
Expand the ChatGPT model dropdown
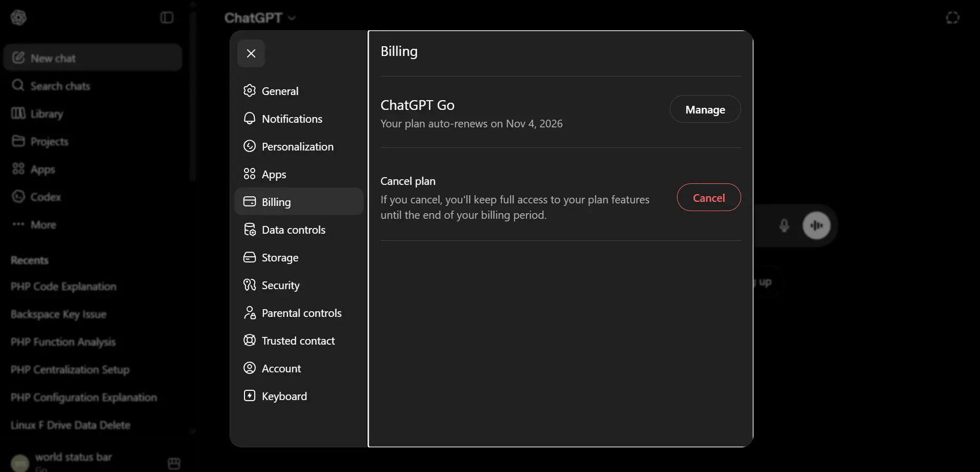tap(260, 18)
